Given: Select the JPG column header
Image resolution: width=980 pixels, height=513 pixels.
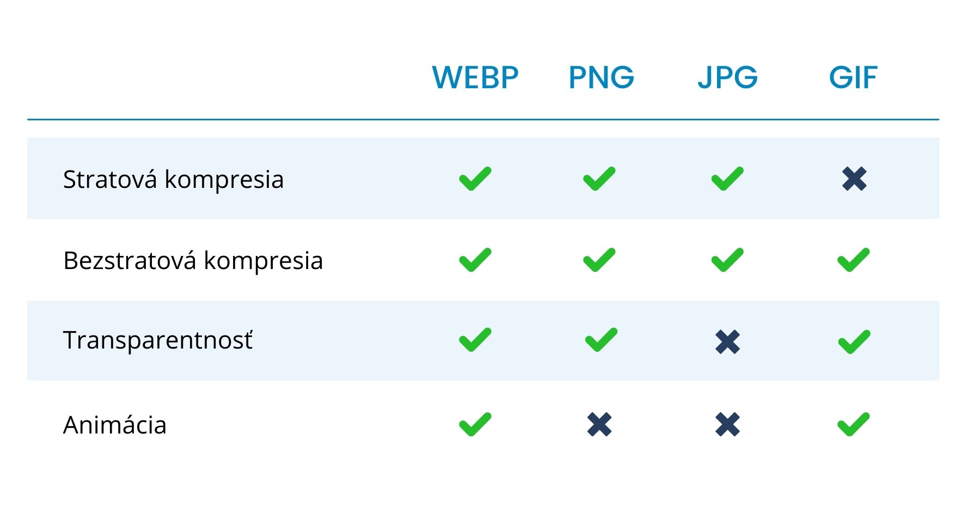Looking at the screenshot, I should (727, 77).
